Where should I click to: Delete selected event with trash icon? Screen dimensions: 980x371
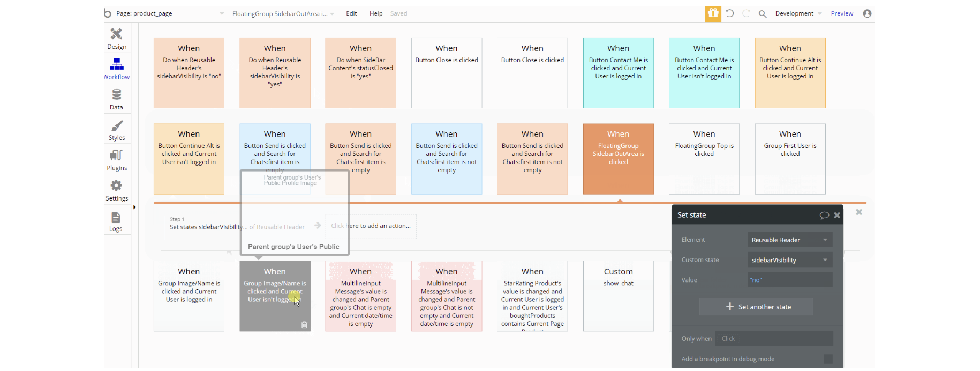point(304,325)
